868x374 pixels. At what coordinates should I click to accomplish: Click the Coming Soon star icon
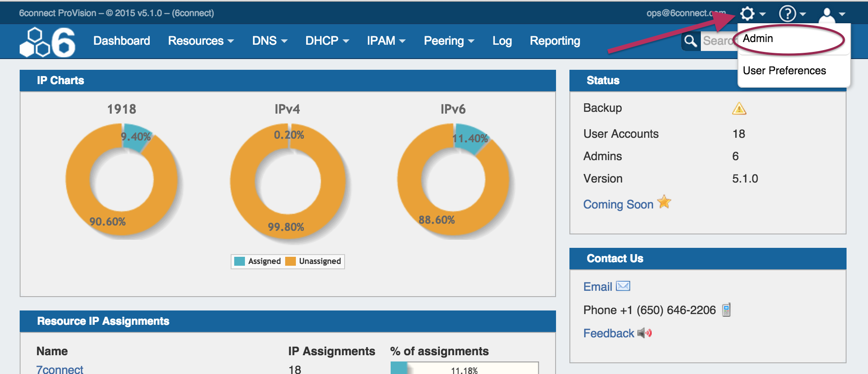[x=664, y=202]
